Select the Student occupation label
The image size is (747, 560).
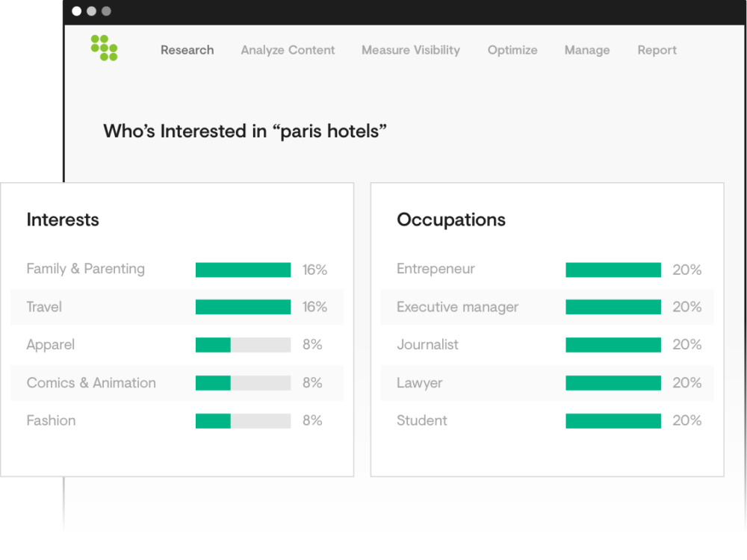(x=422, y=420)
